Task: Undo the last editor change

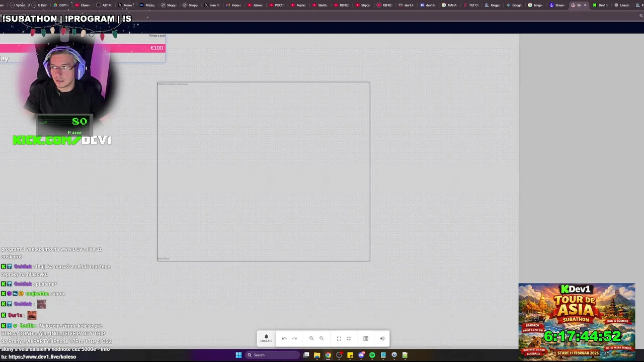Action: [284, 338]
